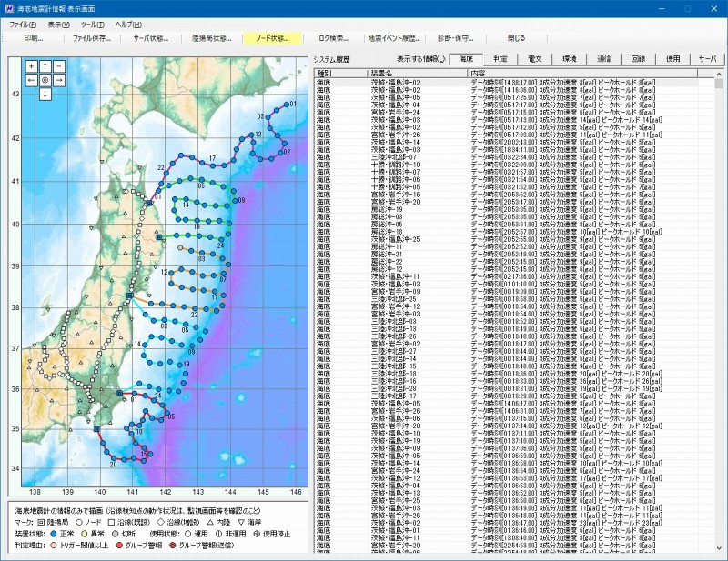Sort by the 内容 column header
Screen dimensions: 728x561
582,74
